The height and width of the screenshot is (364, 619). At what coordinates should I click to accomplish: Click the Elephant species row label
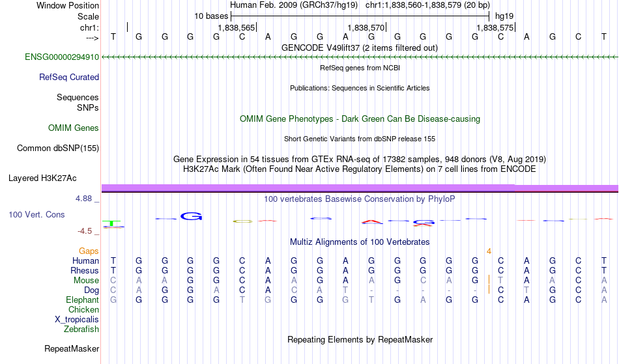click(x=83, y=300)
